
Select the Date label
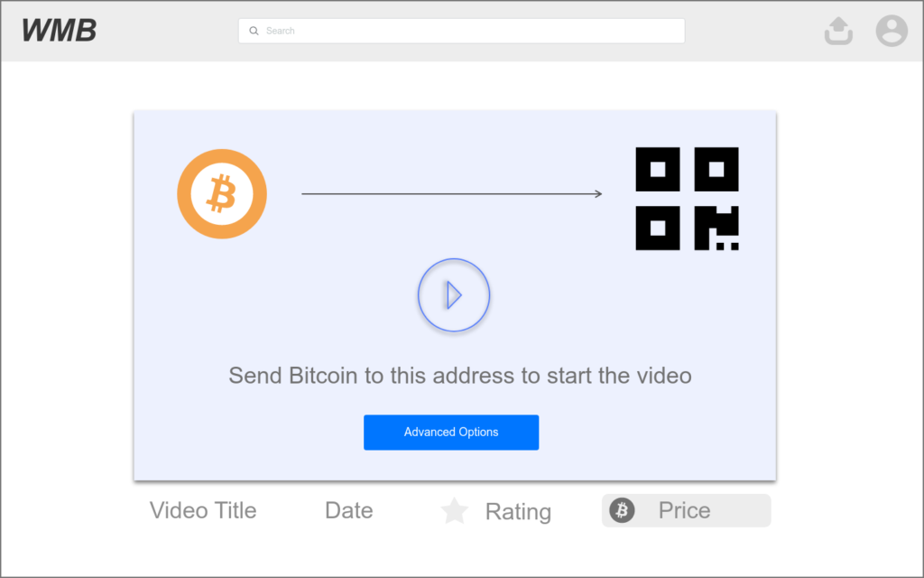tap(349, 510)
